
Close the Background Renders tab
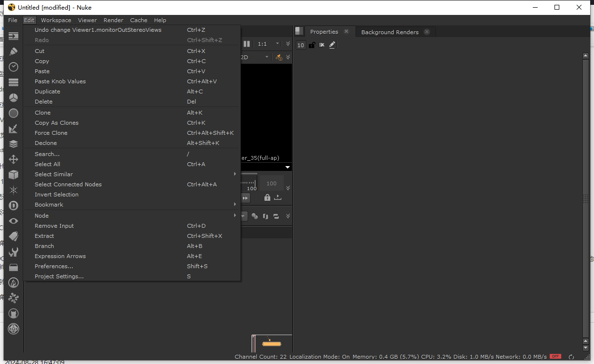(x=426, y=32)
